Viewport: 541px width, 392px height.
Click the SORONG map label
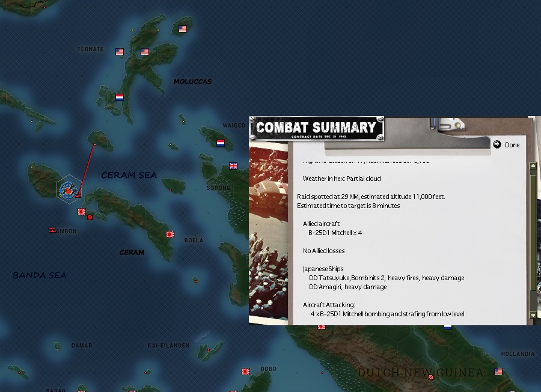click(x=218, y=188)
